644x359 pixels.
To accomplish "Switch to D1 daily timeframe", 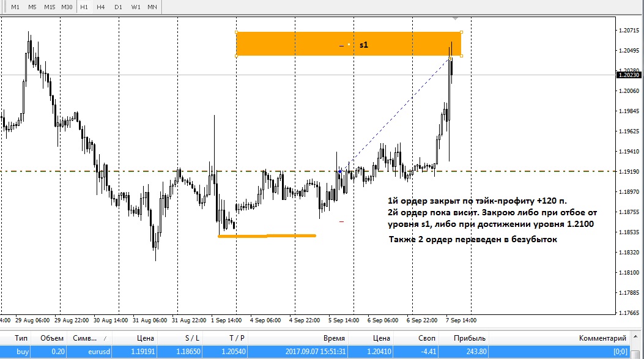I will (x=118, y=7).
